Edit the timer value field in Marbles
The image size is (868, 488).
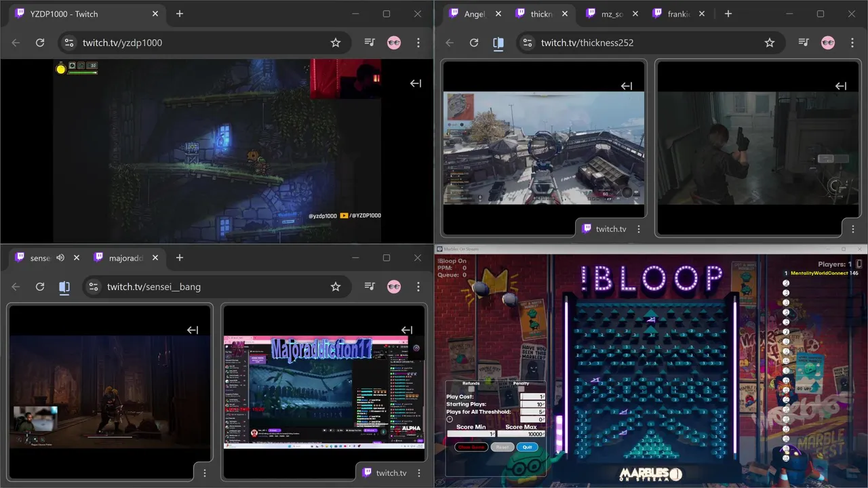click(532, 420)
